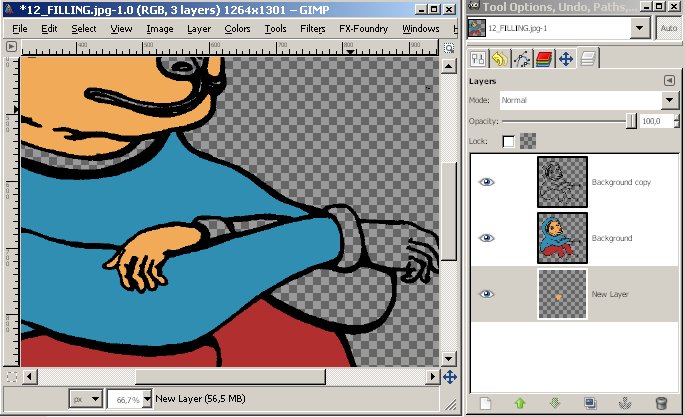Viewport: 685px width, 417px height.
Task: Open the Edit menu
Action: [x=49, y=29]
